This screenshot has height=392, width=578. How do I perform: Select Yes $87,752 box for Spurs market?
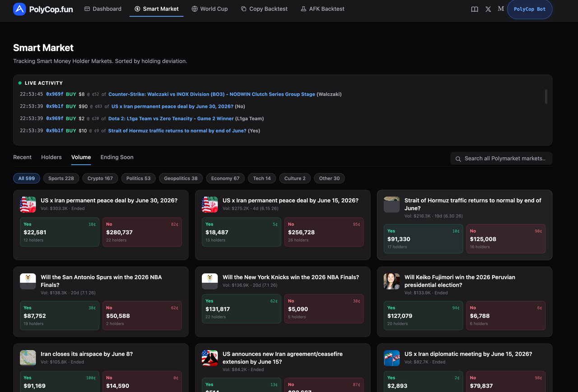point(60,316)
